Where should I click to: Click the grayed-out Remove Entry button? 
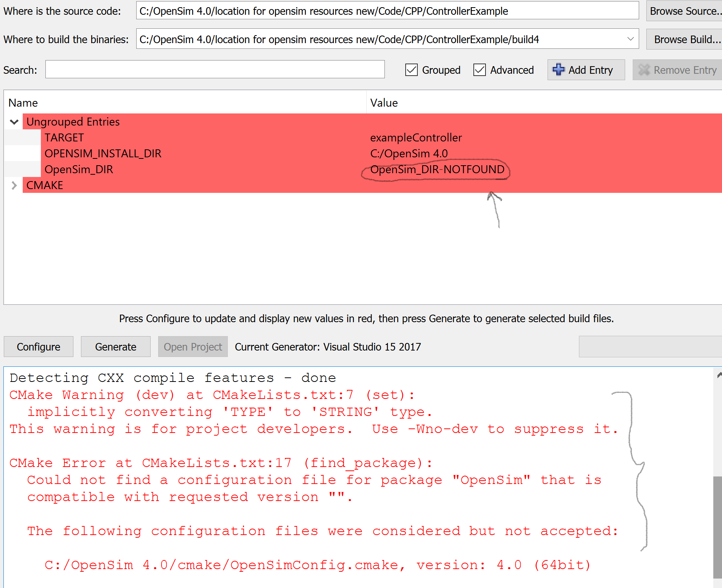(677, 70)
